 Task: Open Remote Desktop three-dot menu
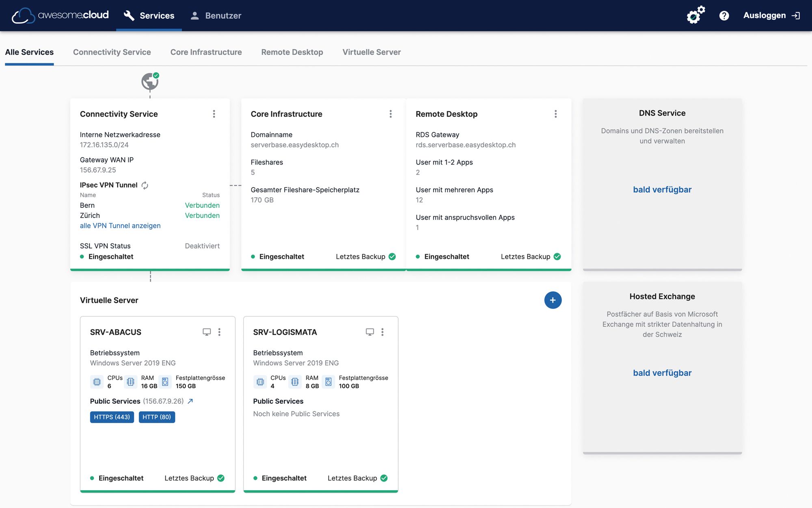click(555, 114)
